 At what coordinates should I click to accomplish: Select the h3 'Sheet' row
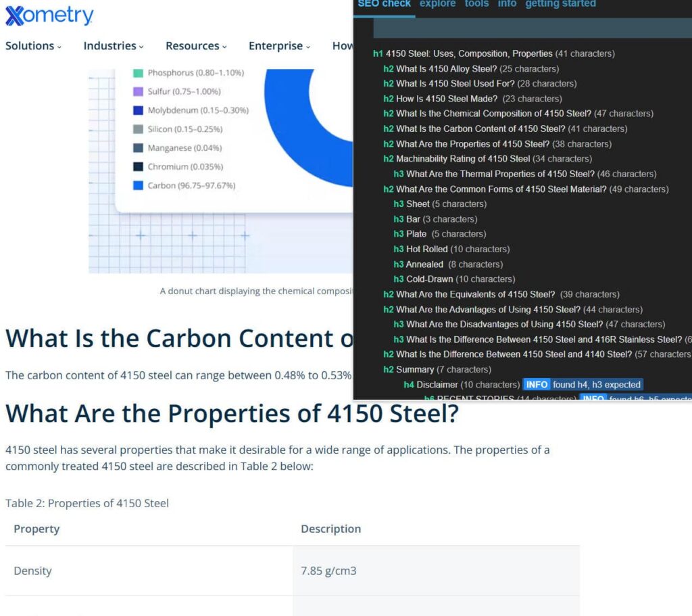(x=439, y=204)
